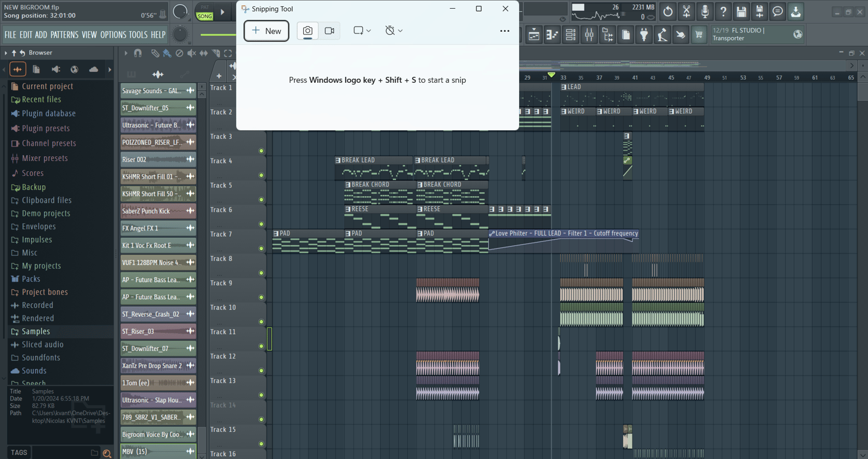Select the Slip tool in playlist toolbar
868x459 pixels.
pyautogui.click(x=204, y=53)
